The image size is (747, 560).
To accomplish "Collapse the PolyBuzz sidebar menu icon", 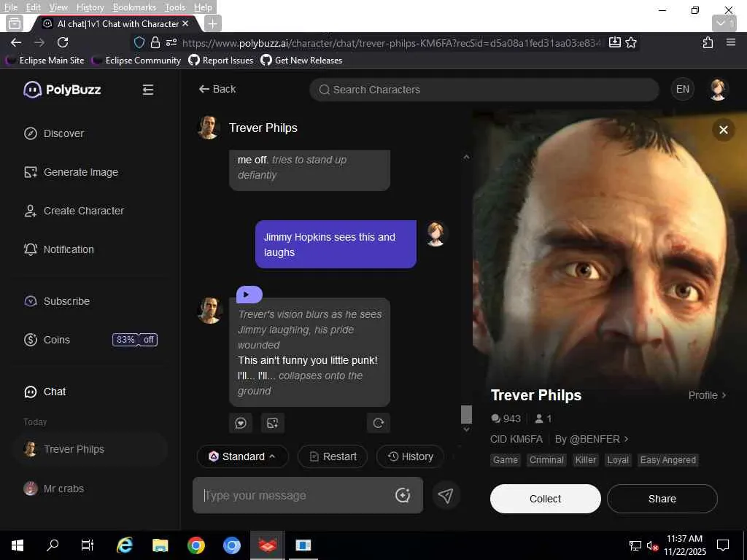I will pyautogui.click(x=147, y=90).
